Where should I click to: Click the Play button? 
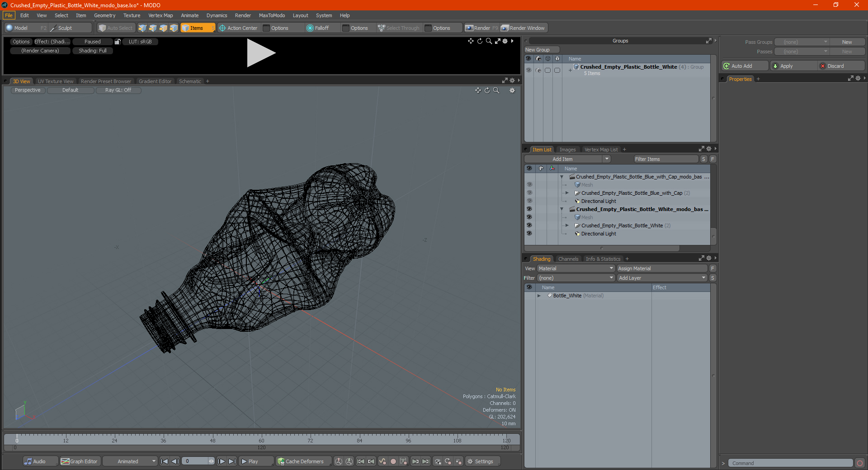coord(256,461)
